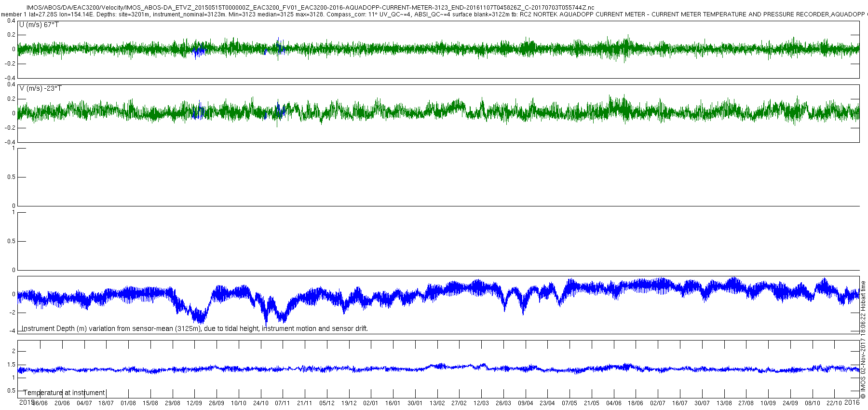The width and height of the screenshot is (868, 410).
Task: Click the '06/06' date tick label
Action: click(x=40, y=403)
